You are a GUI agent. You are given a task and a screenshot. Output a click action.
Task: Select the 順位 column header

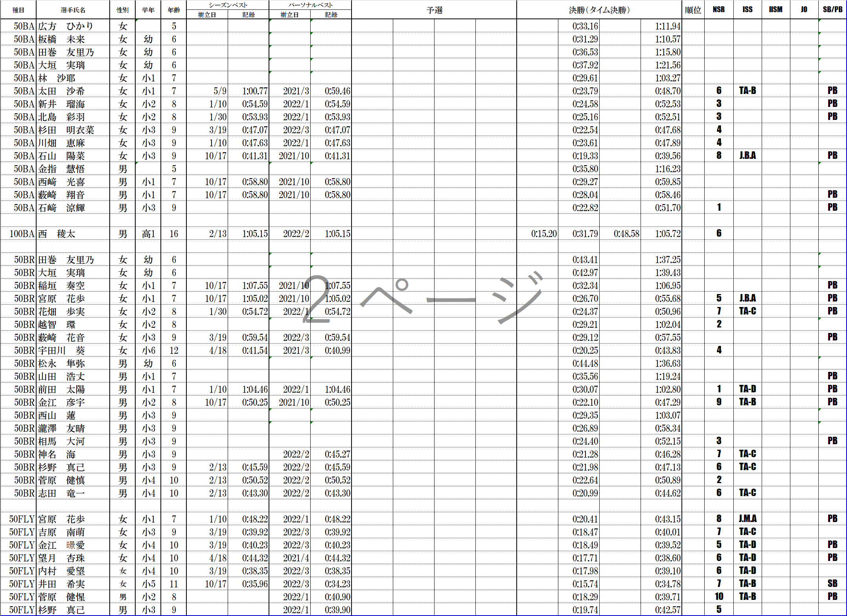point(693,10)
